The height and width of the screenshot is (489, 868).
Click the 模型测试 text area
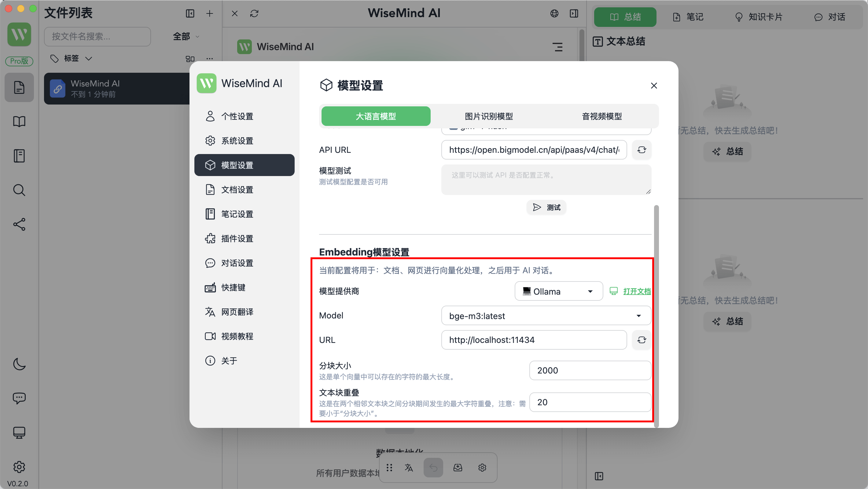tap(546, 180)
